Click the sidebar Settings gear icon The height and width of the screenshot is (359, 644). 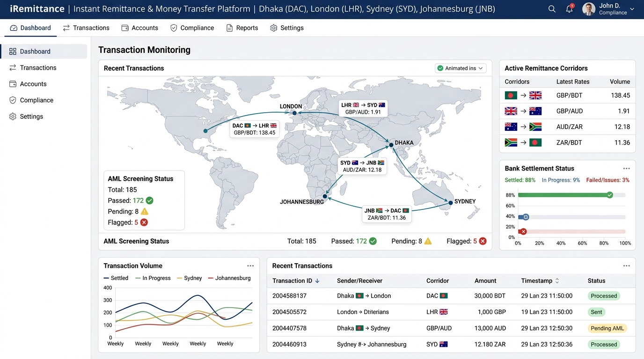pos(13,116)
